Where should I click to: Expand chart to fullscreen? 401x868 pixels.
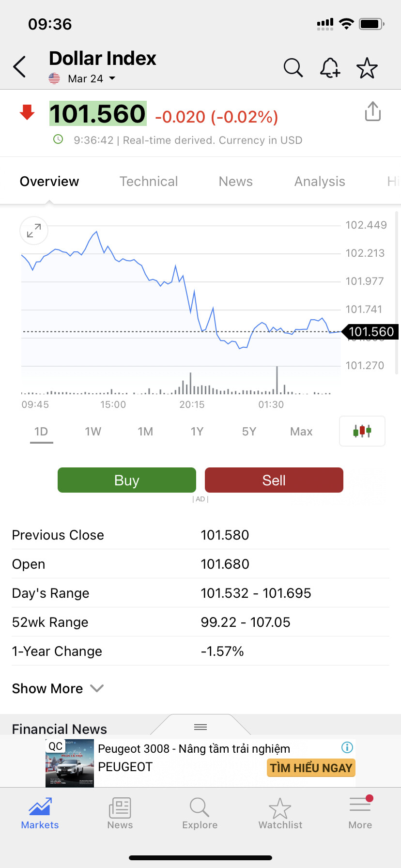(x=34, y=231)
